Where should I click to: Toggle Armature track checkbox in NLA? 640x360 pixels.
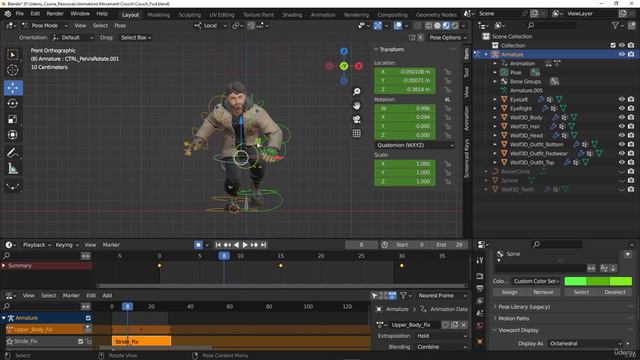click(x=88, y=318)
